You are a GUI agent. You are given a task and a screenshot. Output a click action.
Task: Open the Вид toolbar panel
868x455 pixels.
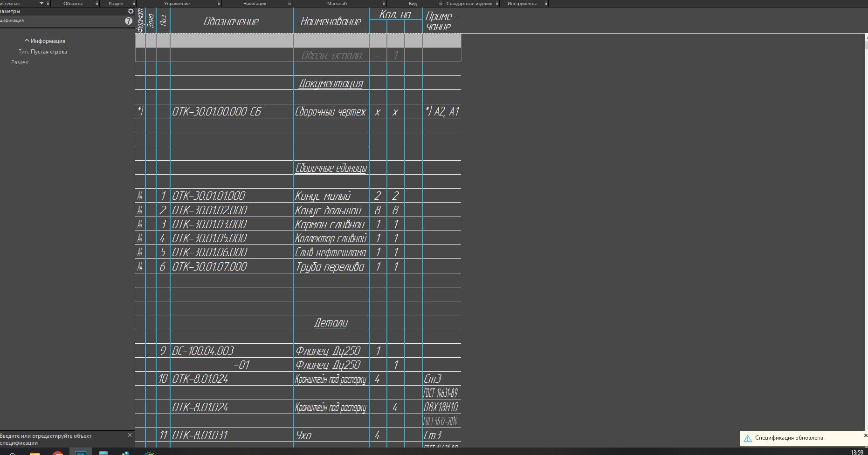coord(413,3)
